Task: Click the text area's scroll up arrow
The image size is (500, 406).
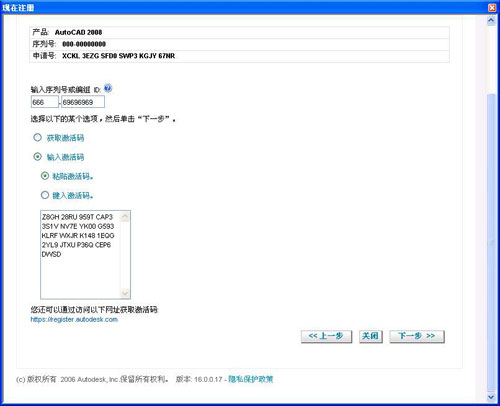Action: 125,217
